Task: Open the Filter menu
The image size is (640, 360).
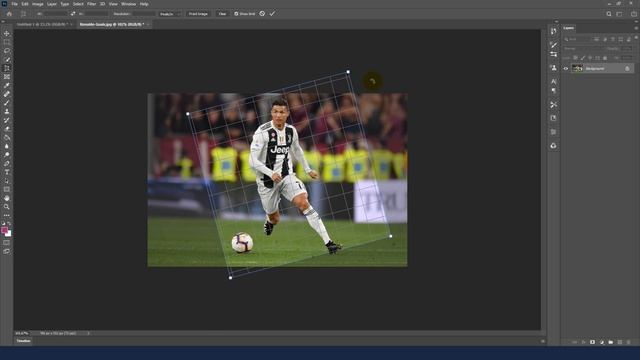Action: point(91,4)
